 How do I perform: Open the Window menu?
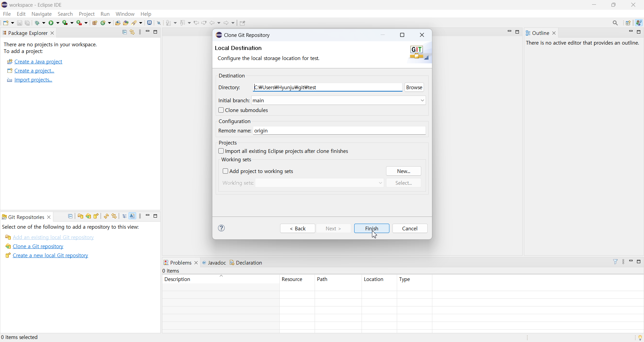(125, 14)
